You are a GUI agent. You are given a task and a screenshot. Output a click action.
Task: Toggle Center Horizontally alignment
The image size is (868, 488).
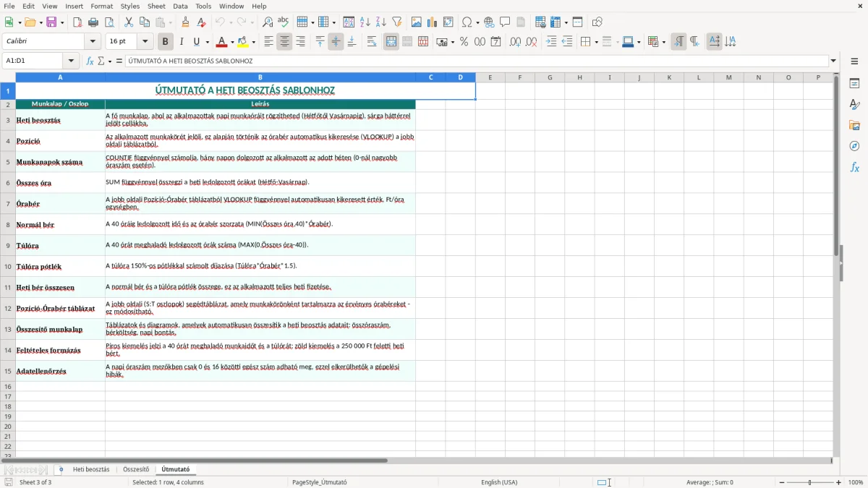(284, 42)
